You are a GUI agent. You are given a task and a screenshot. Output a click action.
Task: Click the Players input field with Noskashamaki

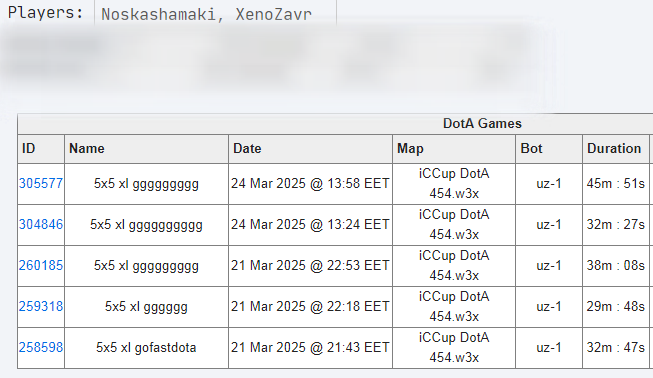215,14
